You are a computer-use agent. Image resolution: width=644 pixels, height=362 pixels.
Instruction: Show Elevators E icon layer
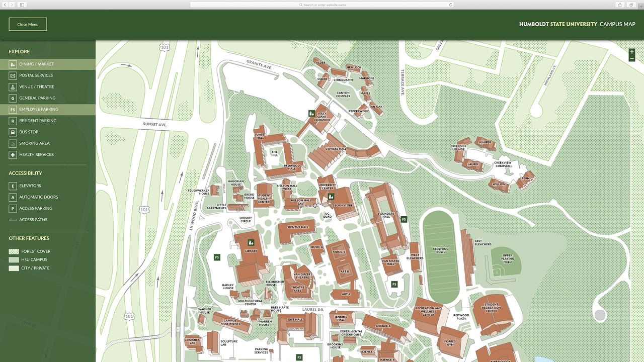pos(13,186)
